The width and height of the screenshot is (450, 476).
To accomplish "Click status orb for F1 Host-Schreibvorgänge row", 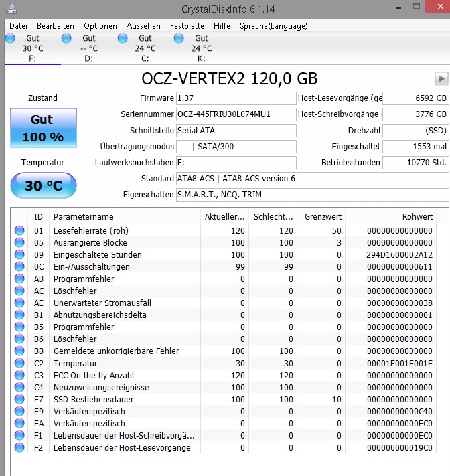I will [19, 435].
